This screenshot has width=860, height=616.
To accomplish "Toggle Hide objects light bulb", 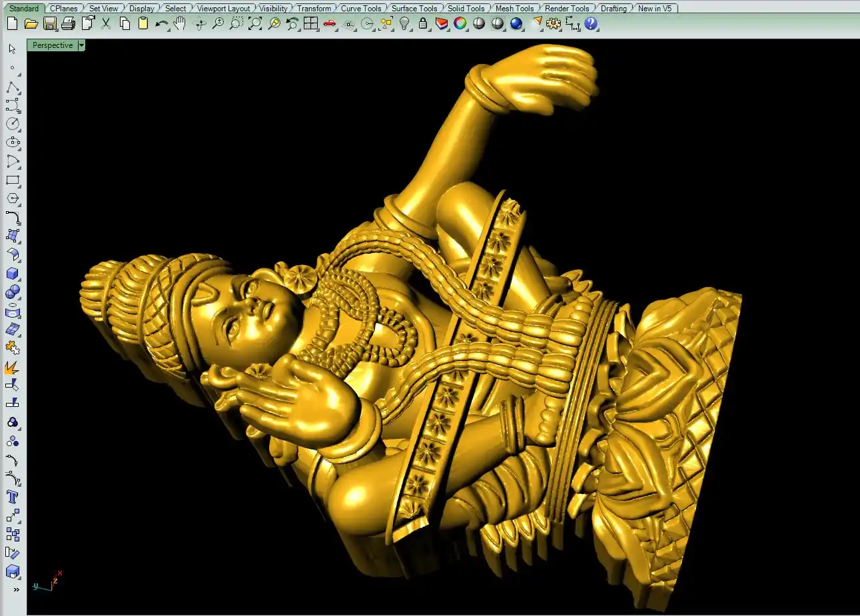I will coord(404,24).
